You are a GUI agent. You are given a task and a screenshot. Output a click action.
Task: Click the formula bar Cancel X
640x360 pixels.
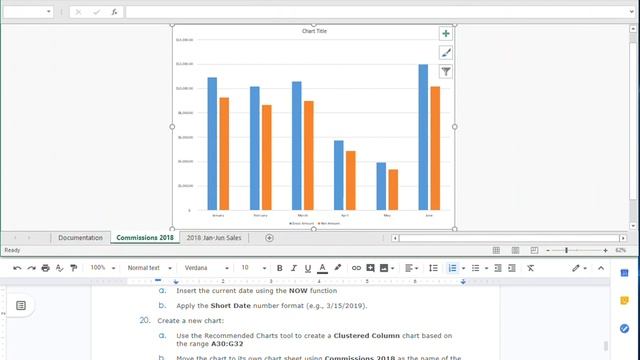[x=78, y=12]
